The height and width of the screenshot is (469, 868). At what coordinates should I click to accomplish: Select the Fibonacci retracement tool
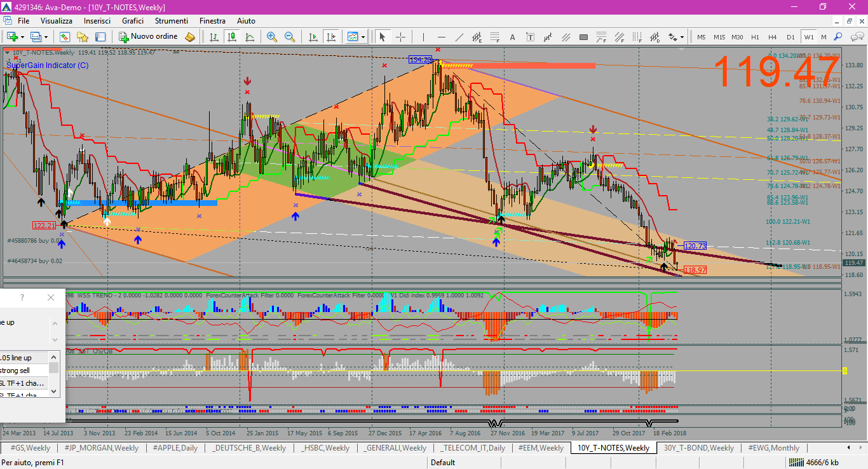pyautogui.click(x=495, y=37)
